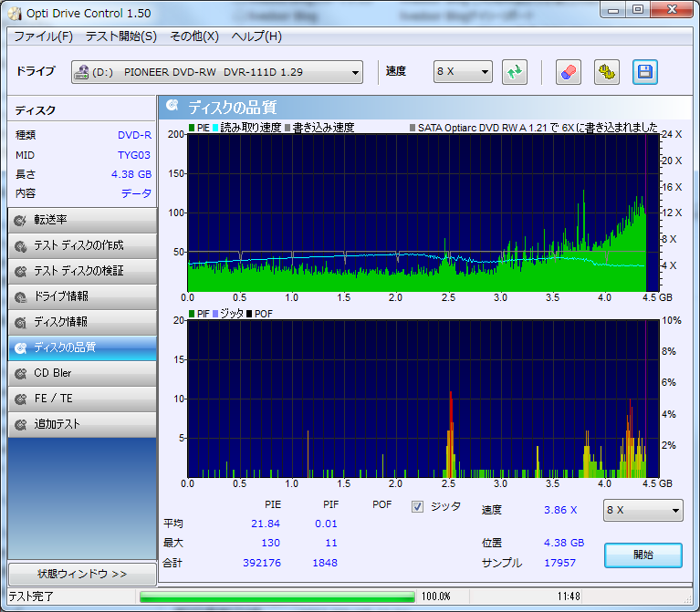This screenshot has width=700, height=612.
Task: Click the PIF total value 1848
Action: [x=325, y=563]
